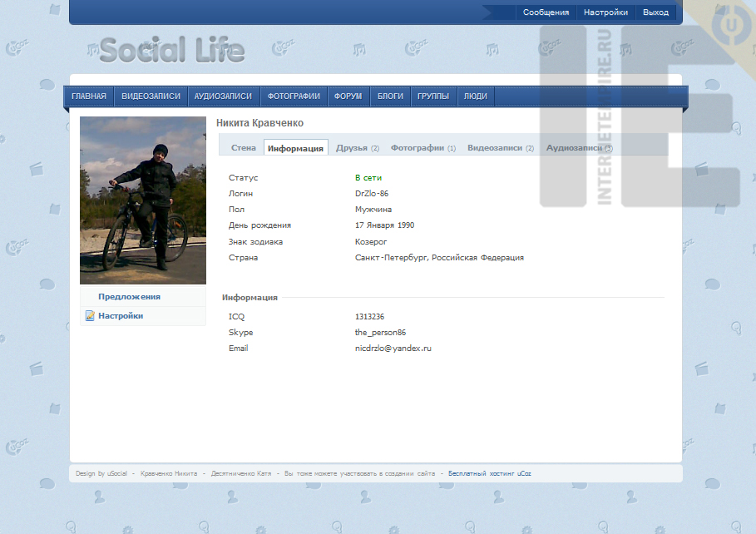This screenshot has height=534, width=756.
Task: Open ФОРУМ menu item
Action: 348,96
